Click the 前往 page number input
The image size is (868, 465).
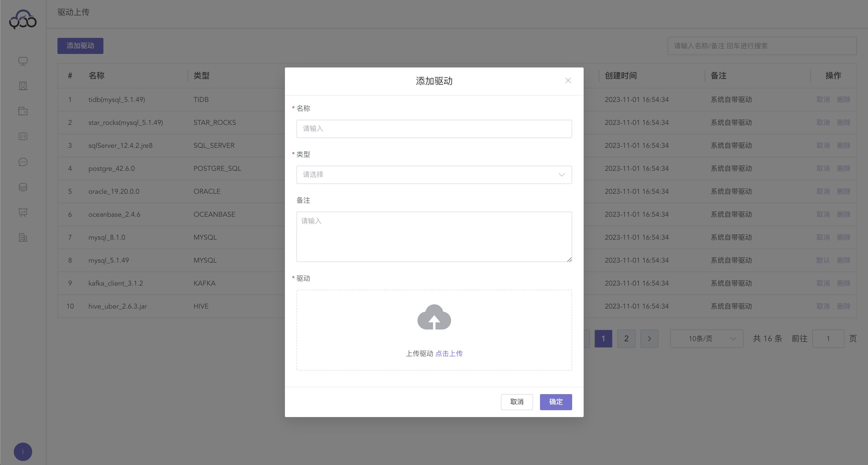coord(828,338)
